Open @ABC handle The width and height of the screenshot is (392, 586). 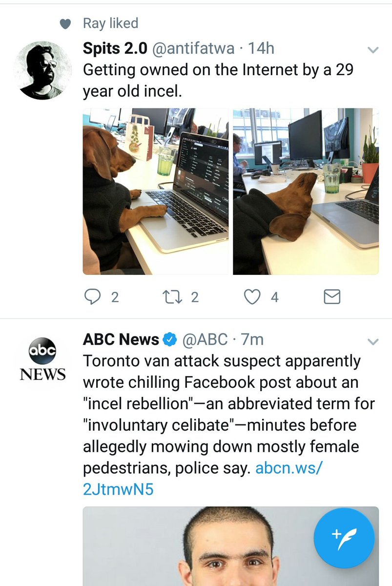click(x=205, y=339)
